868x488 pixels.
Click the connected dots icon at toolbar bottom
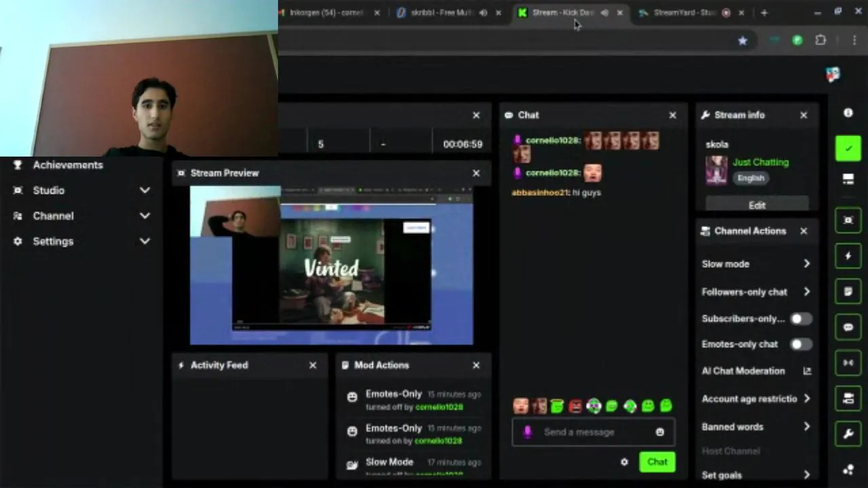848,470
